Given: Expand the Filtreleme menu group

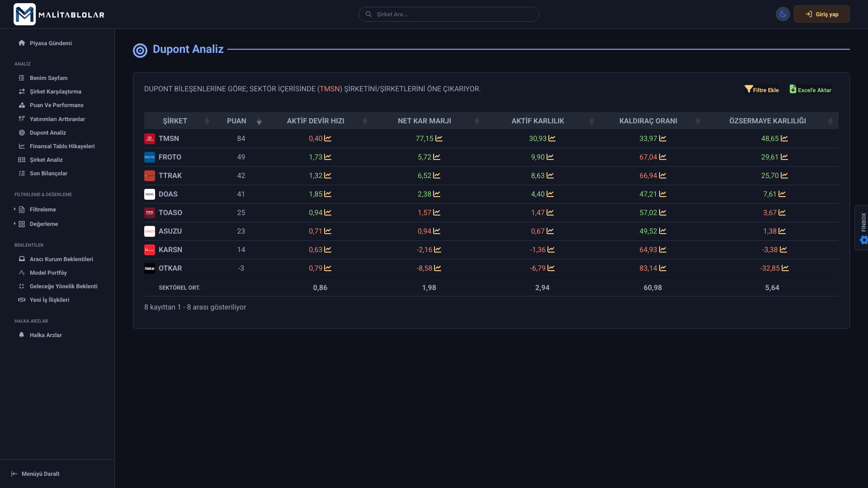Looking at the screenshot, I should point(43,210).
